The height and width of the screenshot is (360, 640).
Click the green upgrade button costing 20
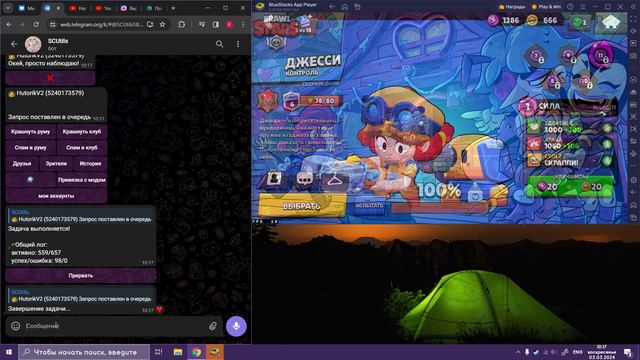pyautogui.click(x=570, y=187)
